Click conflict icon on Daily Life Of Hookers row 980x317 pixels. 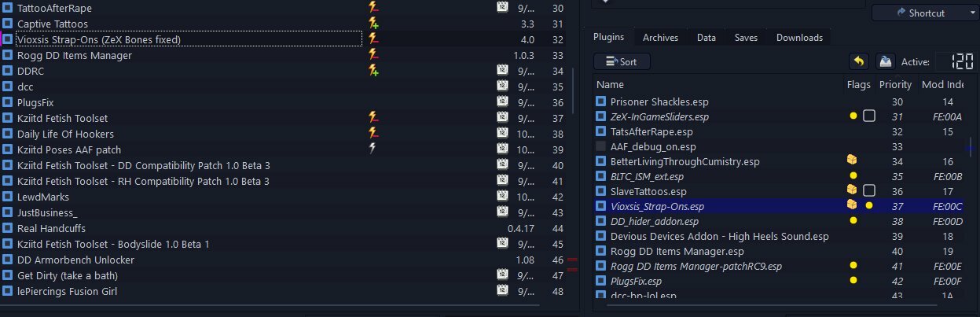tap(373, 134)
